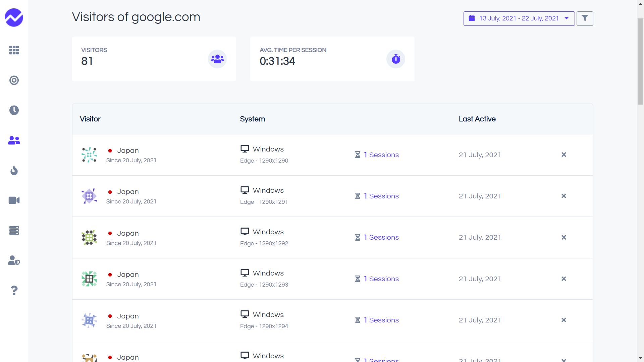Delete the first Japan visitor with the X icon
This screenshot has height=362, width=644.
click(563, 155)
